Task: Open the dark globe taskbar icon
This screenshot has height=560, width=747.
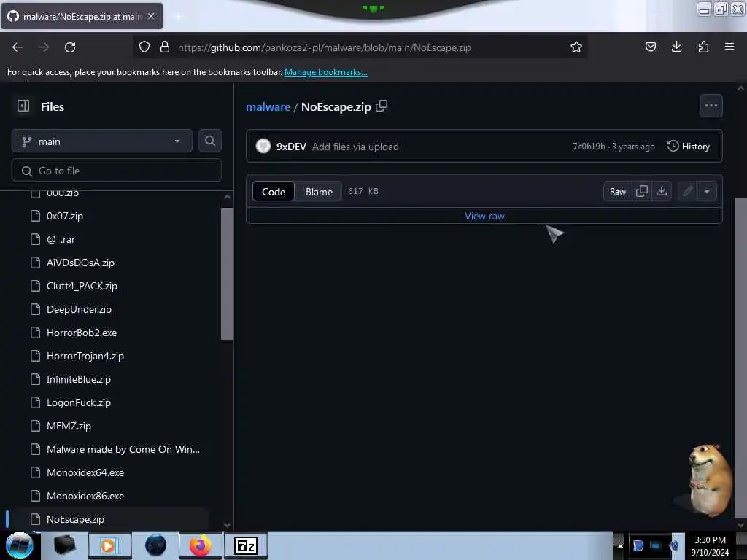Action: tap(156, 545)
